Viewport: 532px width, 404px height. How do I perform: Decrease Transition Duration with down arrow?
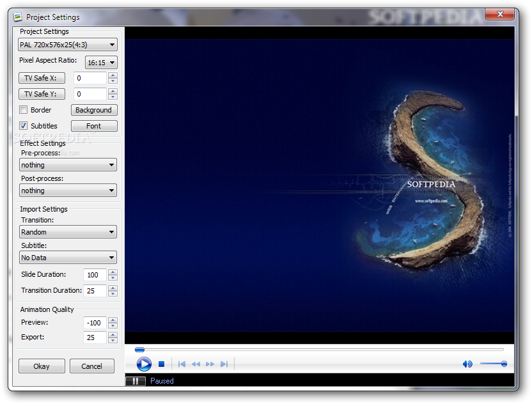(x=113, y=294)
